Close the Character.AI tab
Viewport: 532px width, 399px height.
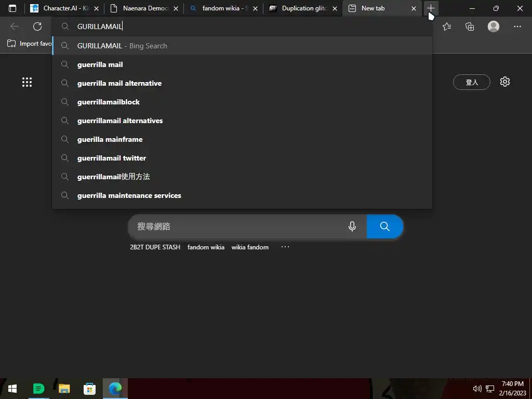point(96,8)
